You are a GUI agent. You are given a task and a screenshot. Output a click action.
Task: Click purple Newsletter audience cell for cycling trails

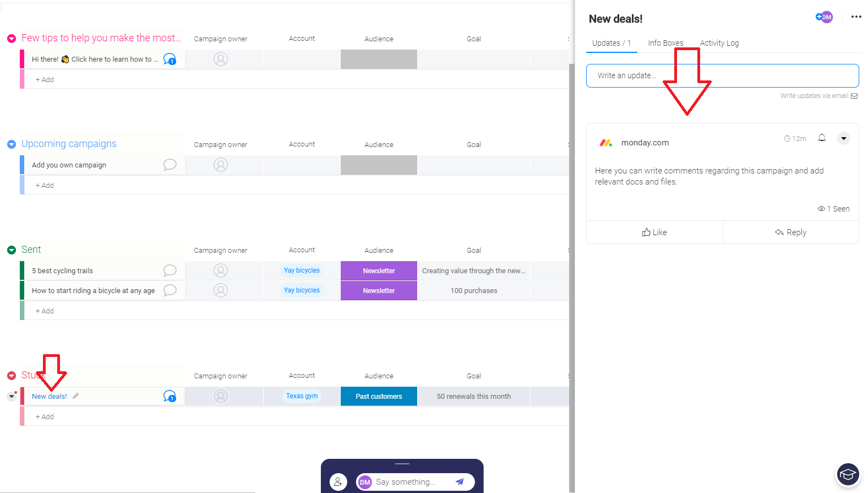[379, 270]
